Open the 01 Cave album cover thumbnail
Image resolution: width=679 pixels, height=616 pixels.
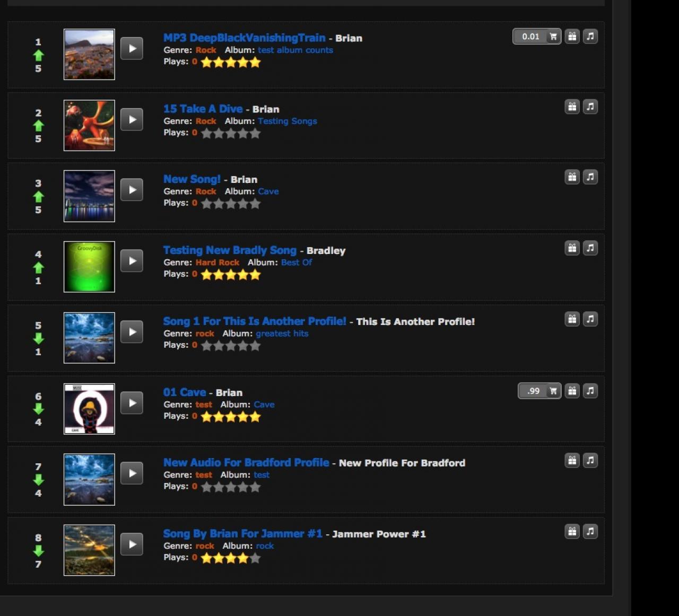(x=89, y=409)
